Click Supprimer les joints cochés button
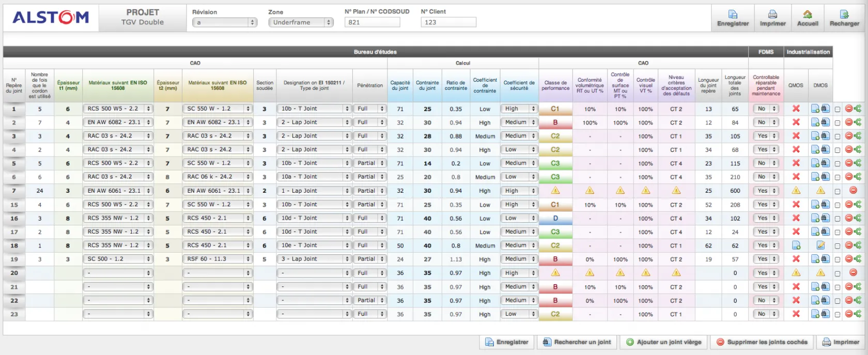The width and height of the screenshot is (868, 355). [762, 342]
